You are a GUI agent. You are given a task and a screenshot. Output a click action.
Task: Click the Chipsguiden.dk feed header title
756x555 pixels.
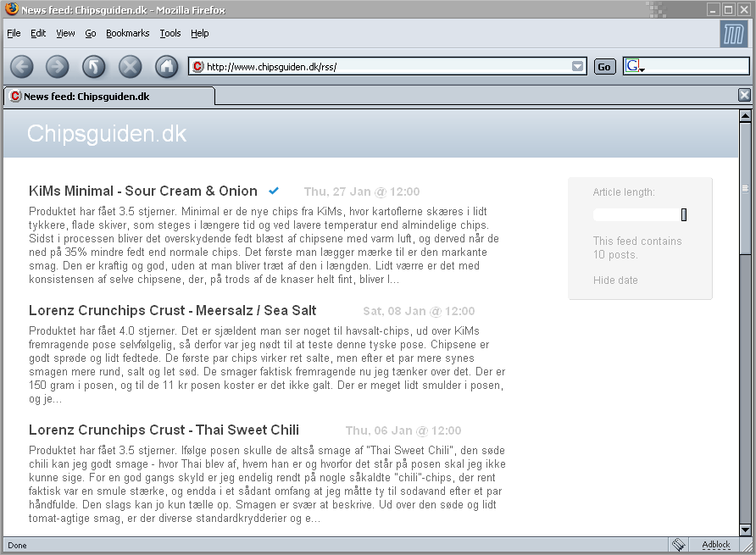pos(107,134)
